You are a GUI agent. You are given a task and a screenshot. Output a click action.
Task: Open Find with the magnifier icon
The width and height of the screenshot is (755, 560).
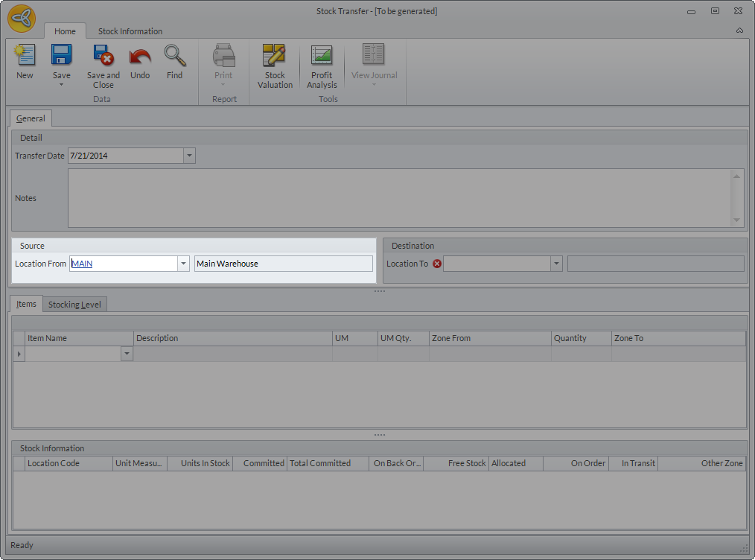click(x=174, y=57)
